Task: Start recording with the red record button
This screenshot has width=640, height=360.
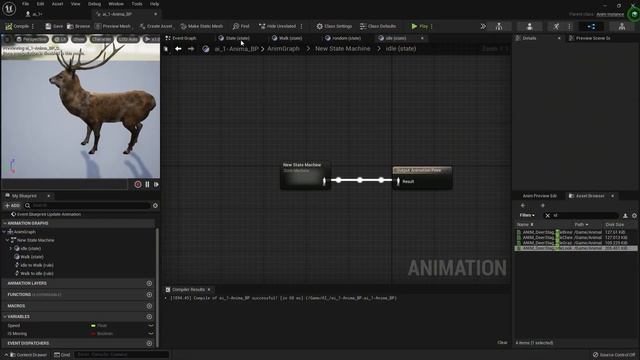Action: [x=138, y=184]
